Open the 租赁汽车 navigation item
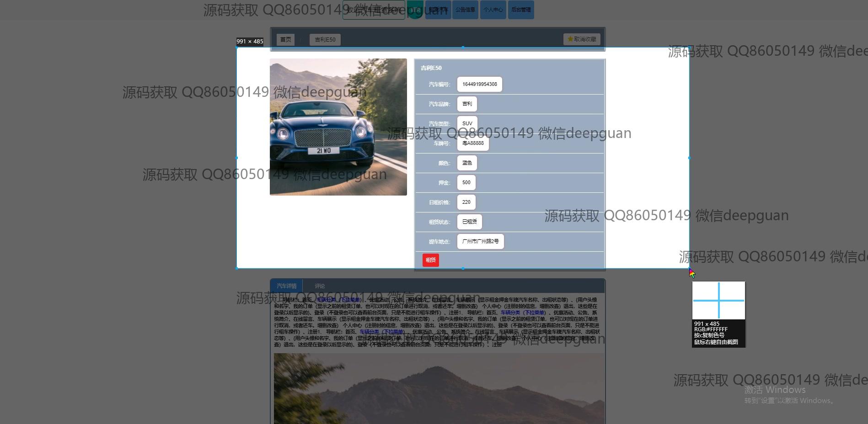The height and width of the screenshot is (424, 868). pos(438,10)
